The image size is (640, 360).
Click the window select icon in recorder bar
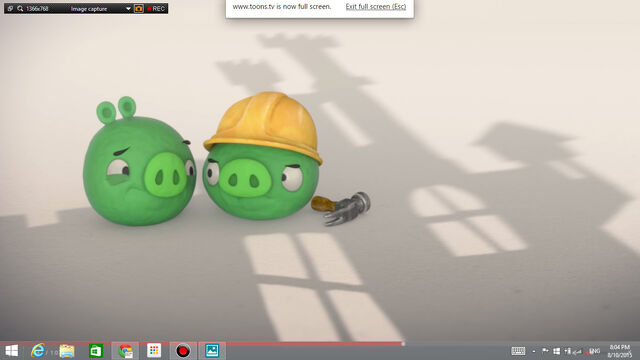click(x=10, y=9)
